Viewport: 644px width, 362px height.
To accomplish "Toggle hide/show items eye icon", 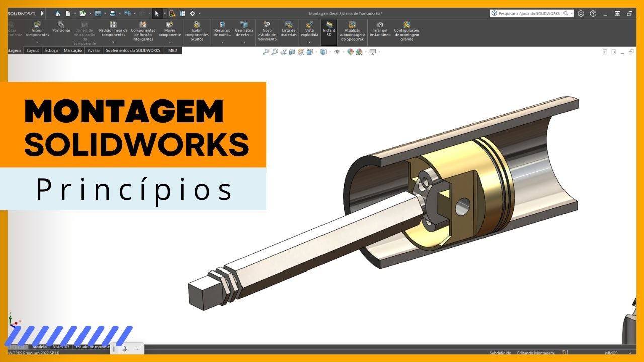I will click(x=337, y=52).
